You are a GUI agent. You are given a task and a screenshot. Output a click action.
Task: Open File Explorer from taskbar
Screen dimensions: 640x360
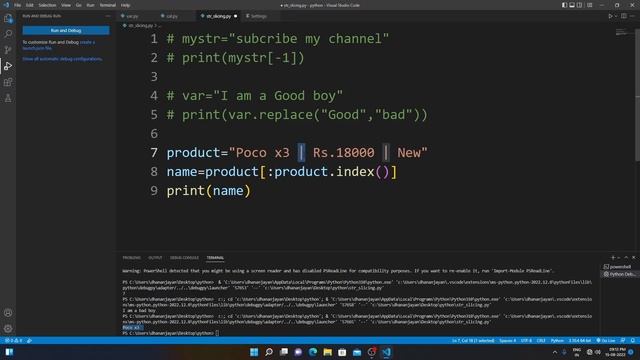coord(327,352)
